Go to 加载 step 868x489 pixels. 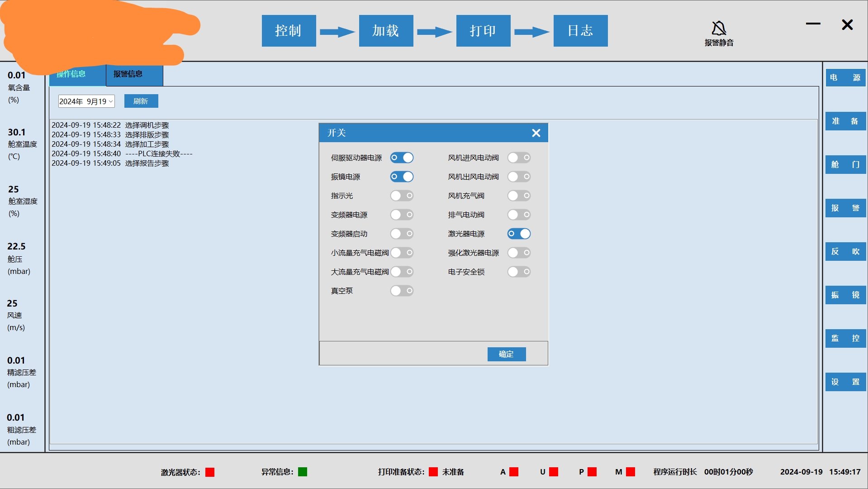tap(386, 31)
